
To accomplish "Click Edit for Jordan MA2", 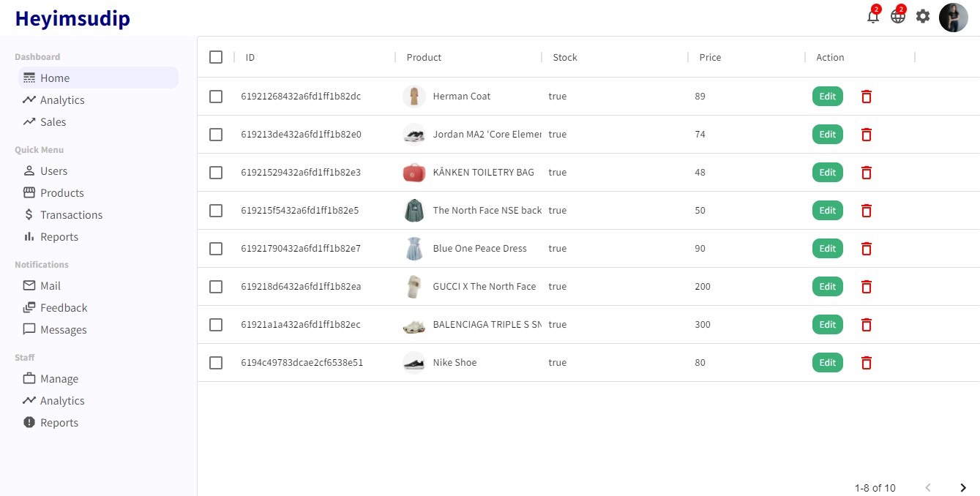I will click(827, 135).
